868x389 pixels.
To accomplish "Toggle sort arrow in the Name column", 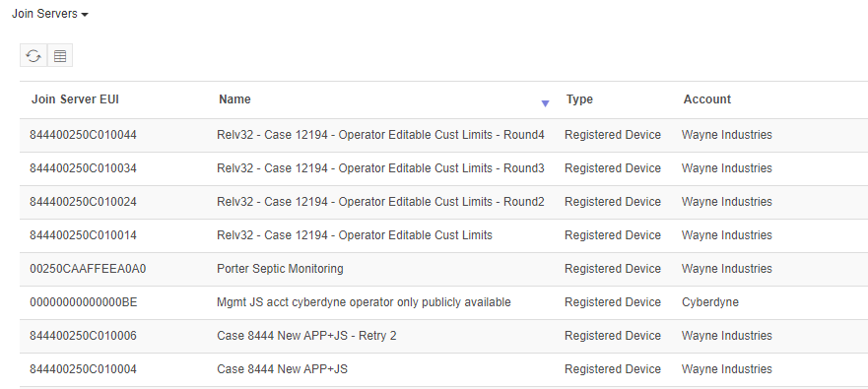I will pos(545,103).
